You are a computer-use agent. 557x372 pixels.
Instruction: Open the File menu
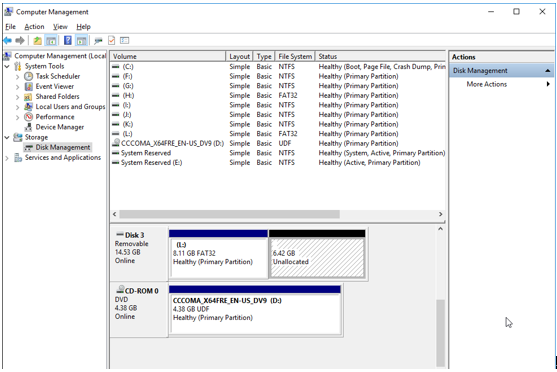pyautogui.click(x=10, y=27)
